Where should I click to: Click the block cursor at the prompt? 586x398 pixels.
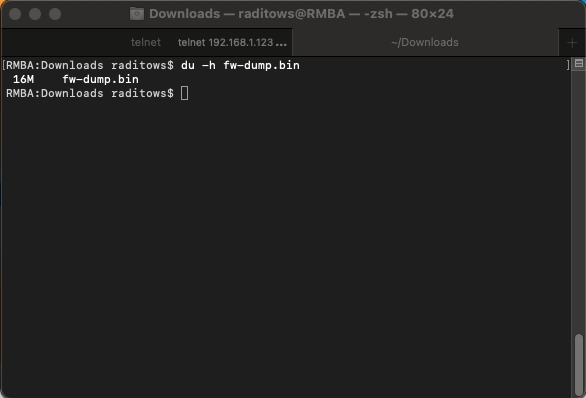(x=185, y=93)
